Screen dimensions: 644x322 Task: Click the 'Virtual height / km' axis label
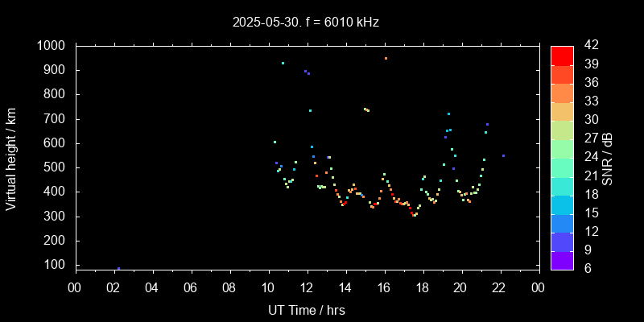pos(11,158)
